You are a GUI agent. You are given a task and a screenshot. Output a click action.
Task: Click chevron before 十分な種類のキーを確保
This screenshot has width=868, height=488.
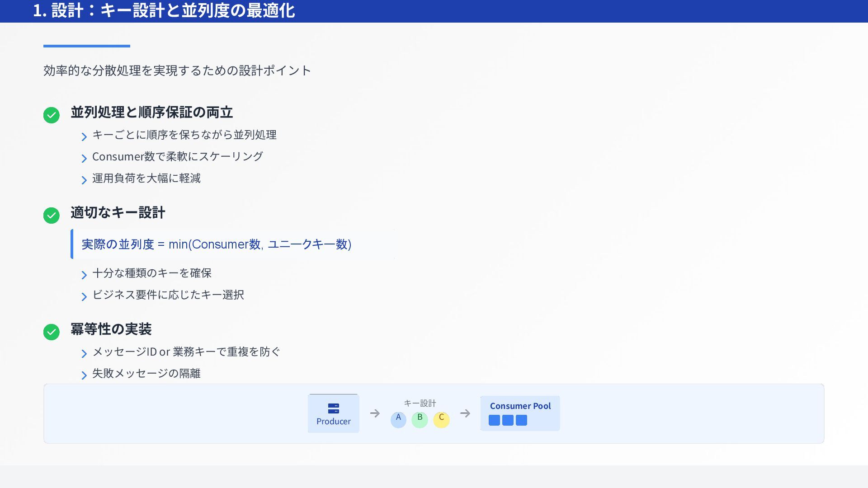click(84, 275)
